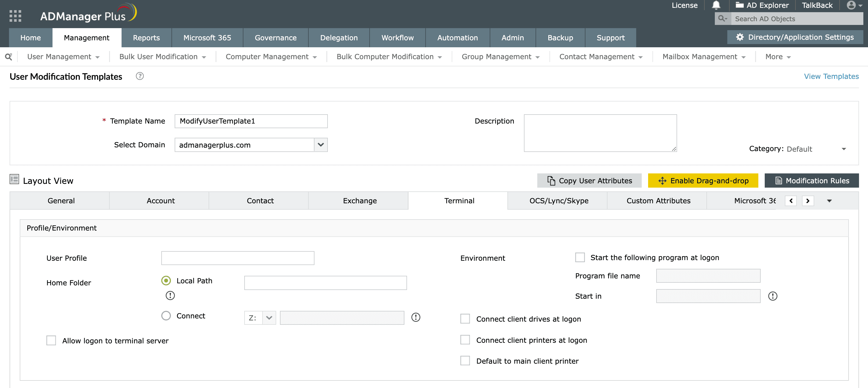
Task: Click the Layout View icon
Action: 14,179
